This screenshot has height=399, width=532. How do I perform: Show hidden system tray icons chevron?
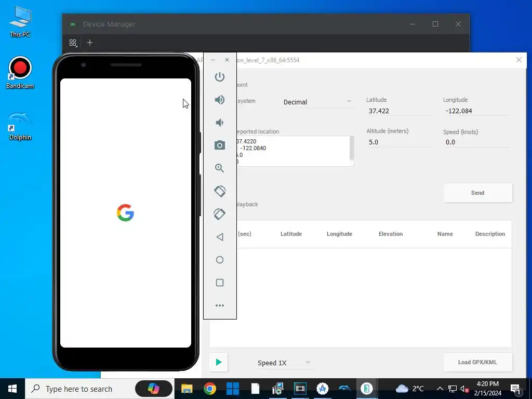(440, 389)
